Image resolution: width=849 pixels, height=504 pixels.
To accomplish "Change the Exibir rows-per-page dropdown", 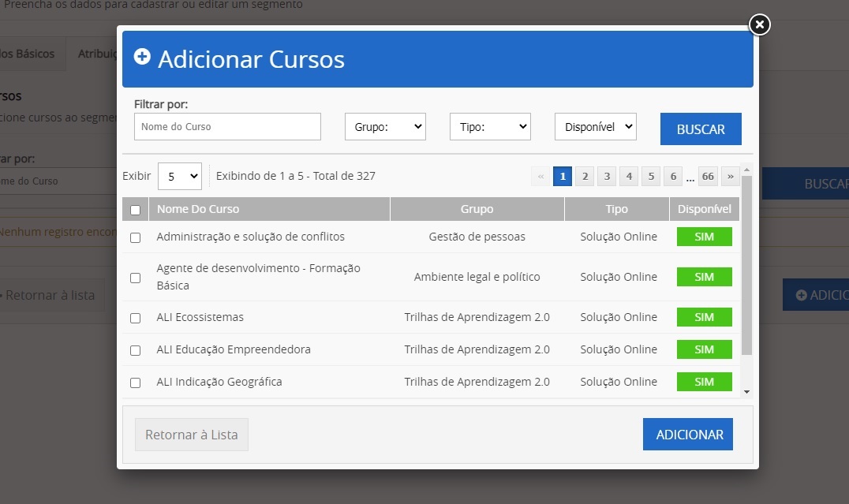I will (180, 176).
